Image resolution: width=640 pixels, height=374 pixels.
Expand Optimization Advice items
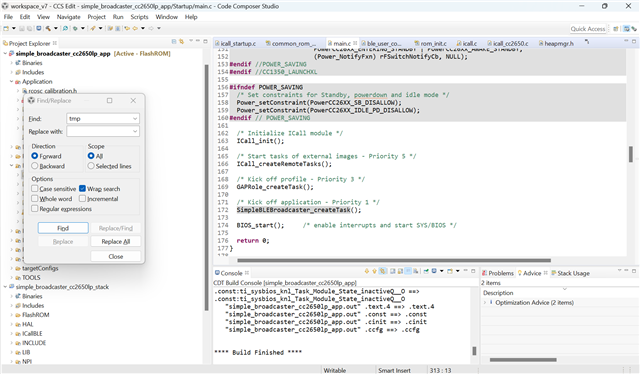(x=485, y=303)
